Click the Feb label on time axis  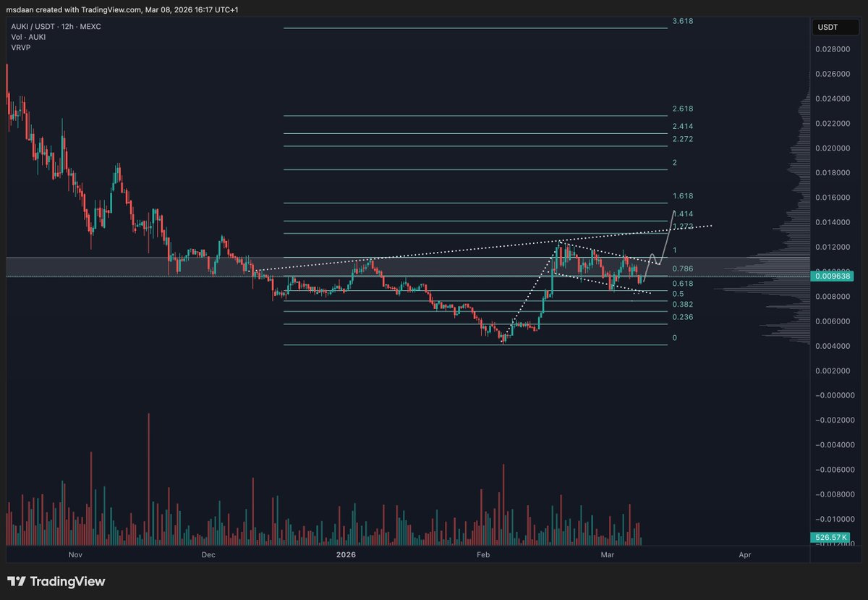click(483, 555)
